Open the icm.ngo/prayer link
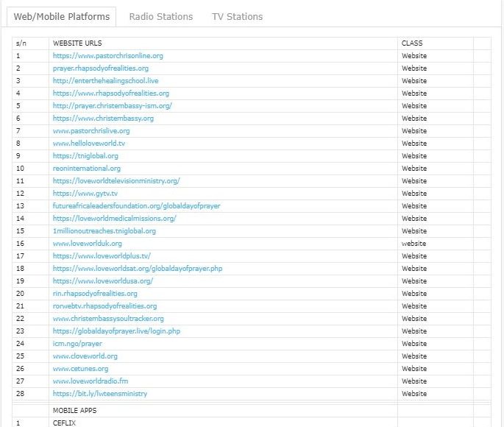Viewport: 504px width, 427px height. tap(77, 344)
